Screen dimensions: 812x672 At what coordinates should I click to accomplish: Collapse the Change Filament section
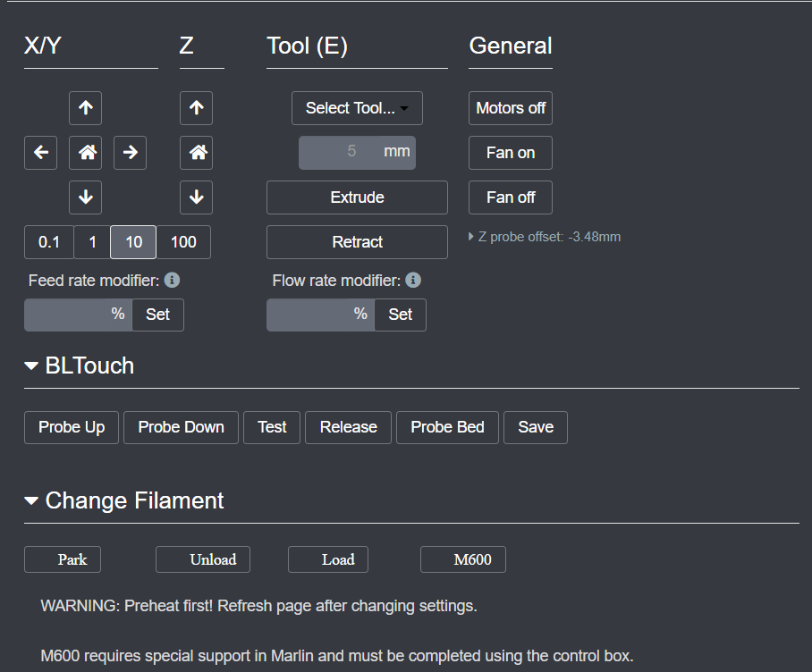tap(32, 501)
